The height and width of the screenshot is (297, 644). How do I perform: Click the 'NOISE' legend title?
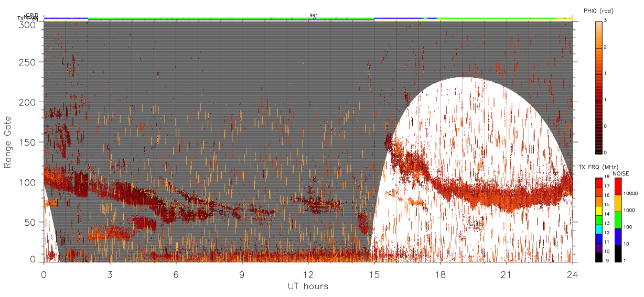pos(621,173)
